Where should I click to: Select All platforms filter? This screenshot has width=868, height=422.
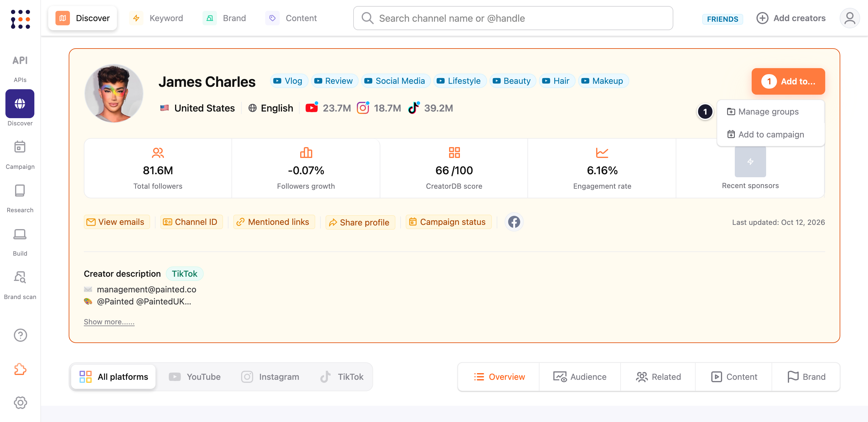click(114, 377)
